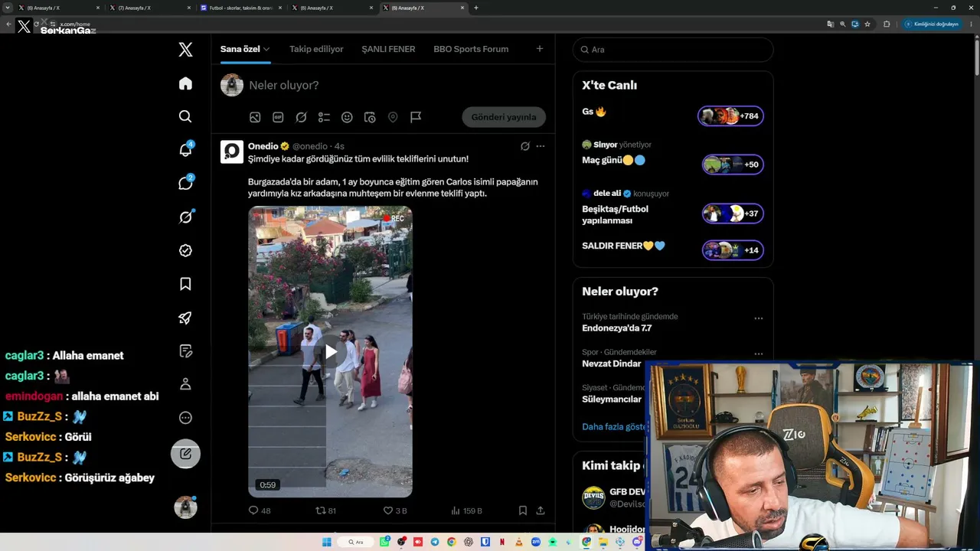Viewport: 980px width, 551px height.
Task: Open the Explore search icon in sidebar
Action: [x=185, y=116]
